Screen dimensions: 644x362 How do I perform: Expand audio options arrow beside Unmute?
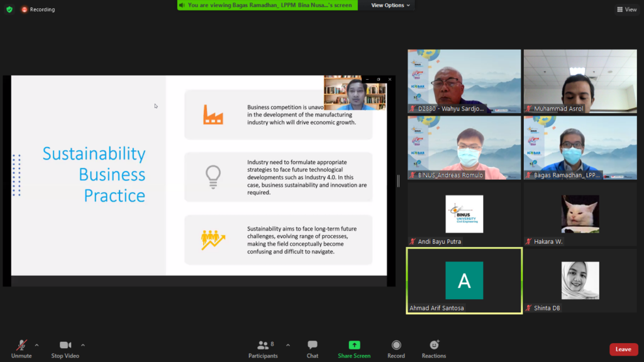pos(36,344)
